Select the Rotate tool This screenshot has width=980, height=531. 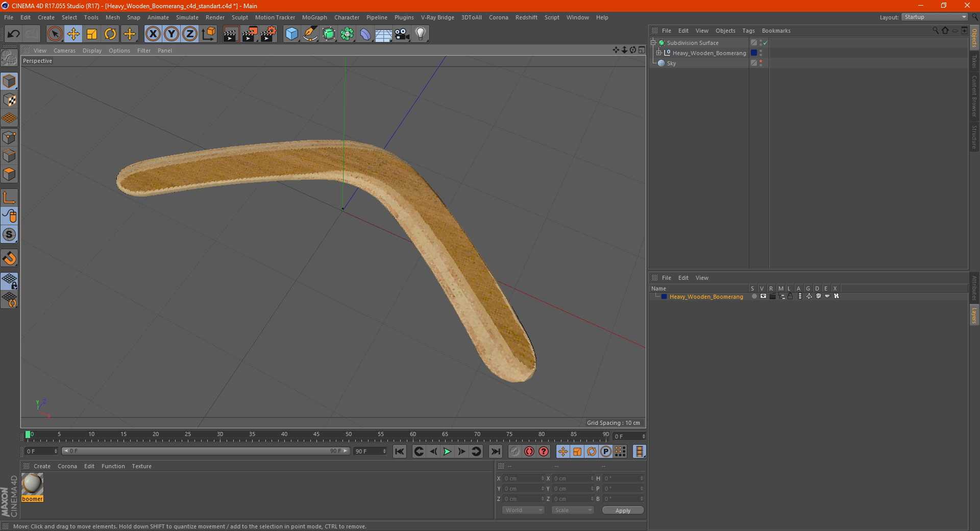[110, 34]
